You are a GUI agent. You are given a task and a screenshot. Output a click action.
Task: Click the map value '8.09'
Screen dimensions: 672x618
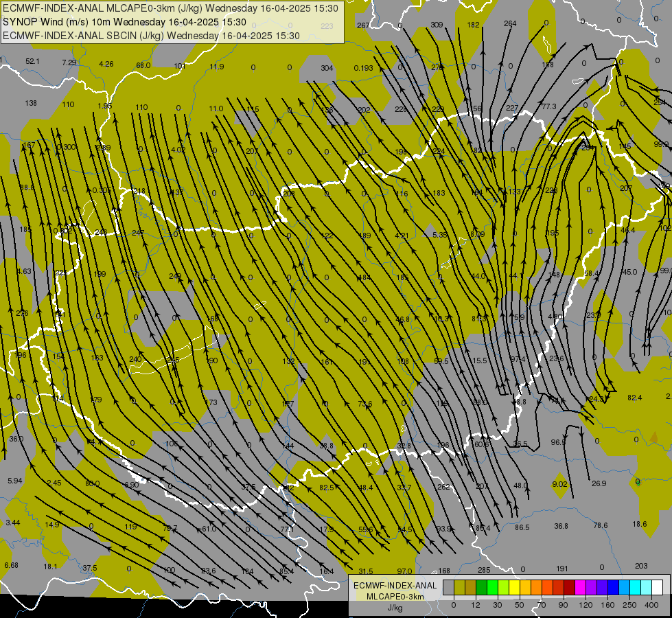tap(478, 234)
